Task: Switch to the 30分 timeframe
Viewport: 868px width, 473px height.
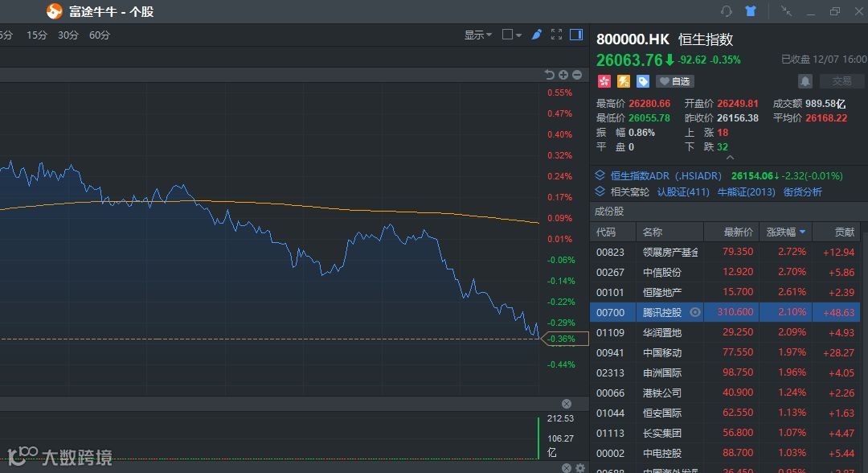Action: 68,35
